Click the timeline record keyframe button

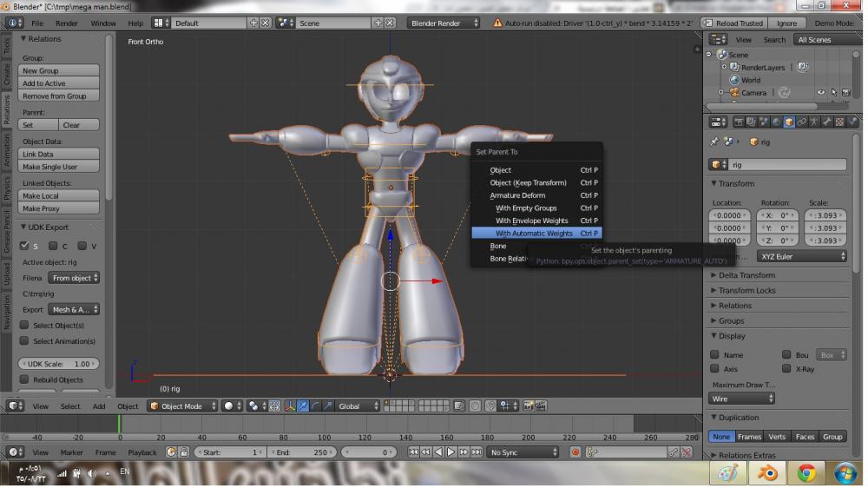pos(575,452)
